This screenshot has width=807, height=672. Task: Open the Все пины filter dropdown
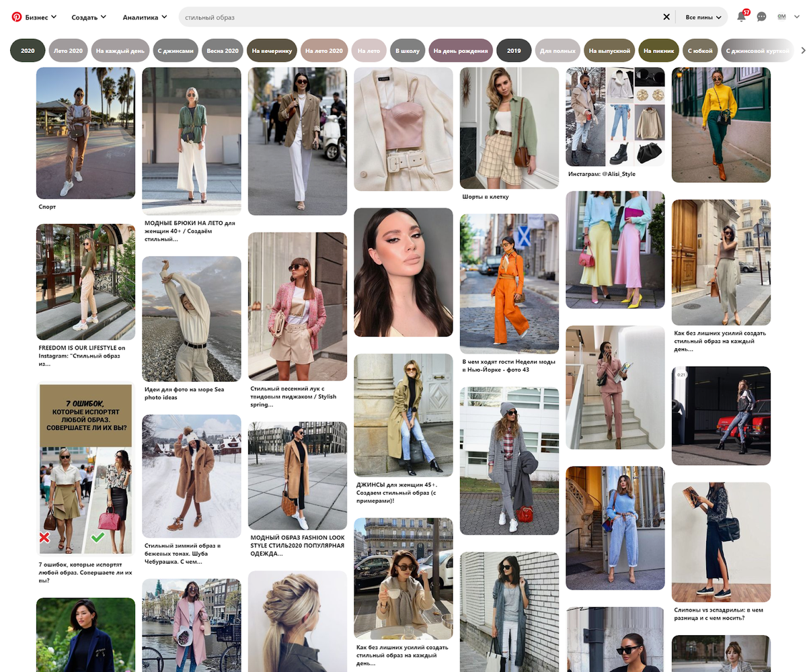pos(703,17)
